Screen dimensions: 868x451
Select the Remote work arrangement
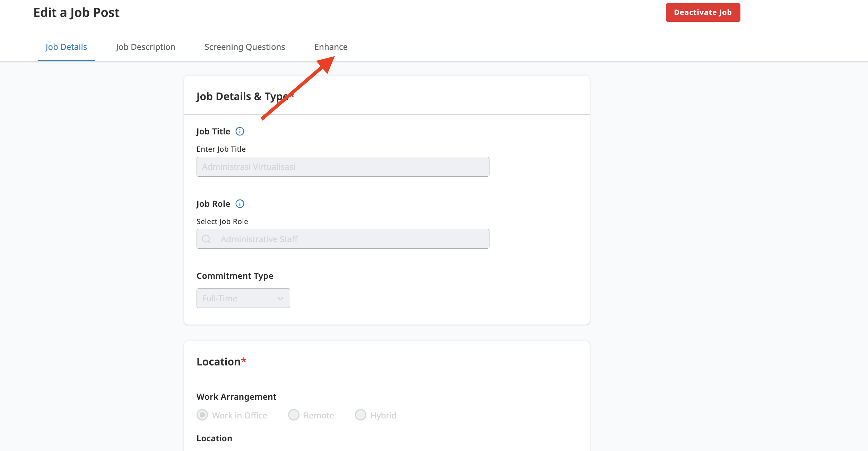point(294,415)
